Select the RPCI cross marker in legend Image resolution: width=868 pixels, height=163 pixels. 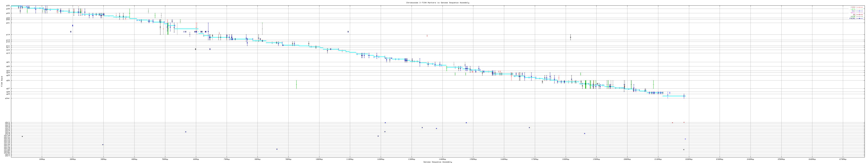click(x=859, y=13)
